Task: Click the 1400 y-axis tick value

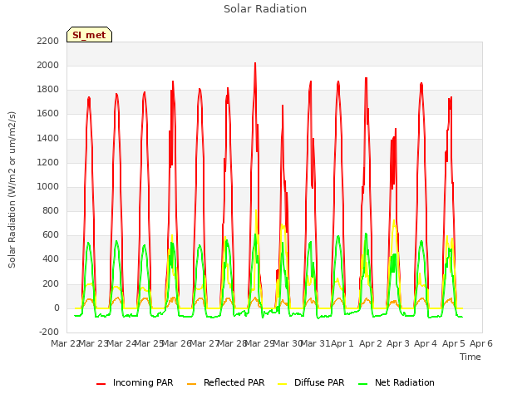Action: point(48,138)
